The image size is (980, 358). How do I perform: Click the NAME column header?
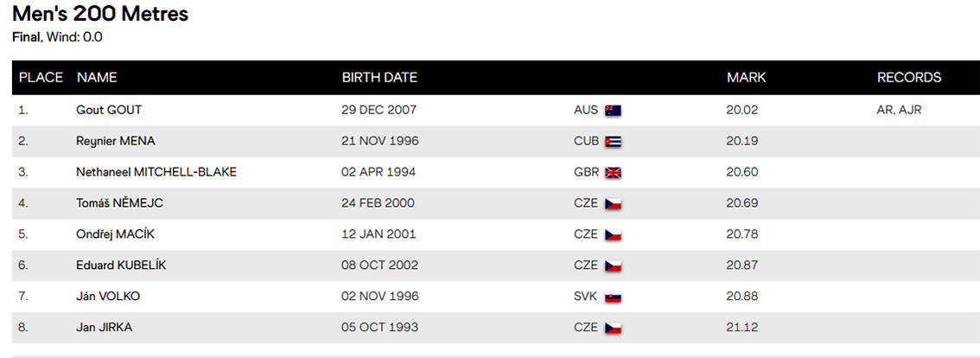[x=97, y=78]
